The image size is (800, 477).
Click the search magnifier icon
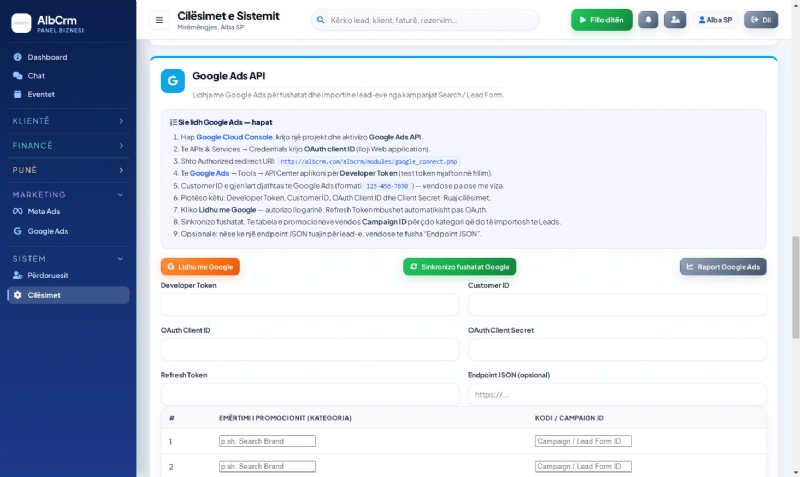[320, 20]
